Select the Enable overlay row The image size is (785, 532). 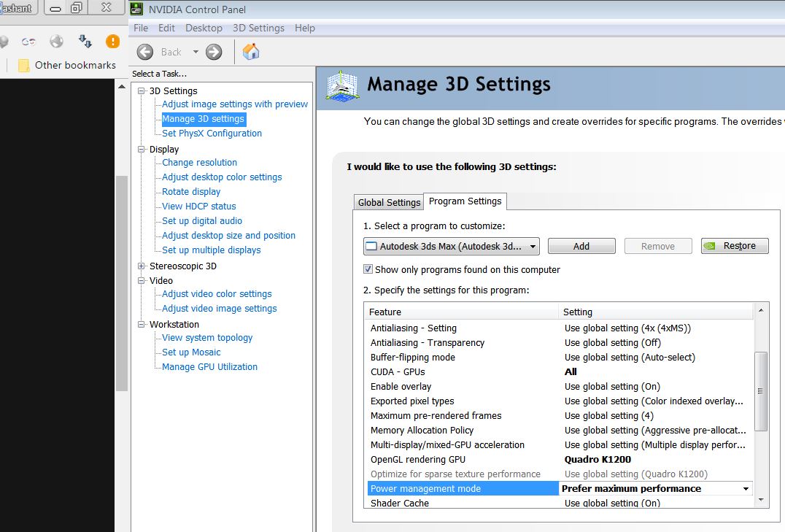(x=560, y=386)
